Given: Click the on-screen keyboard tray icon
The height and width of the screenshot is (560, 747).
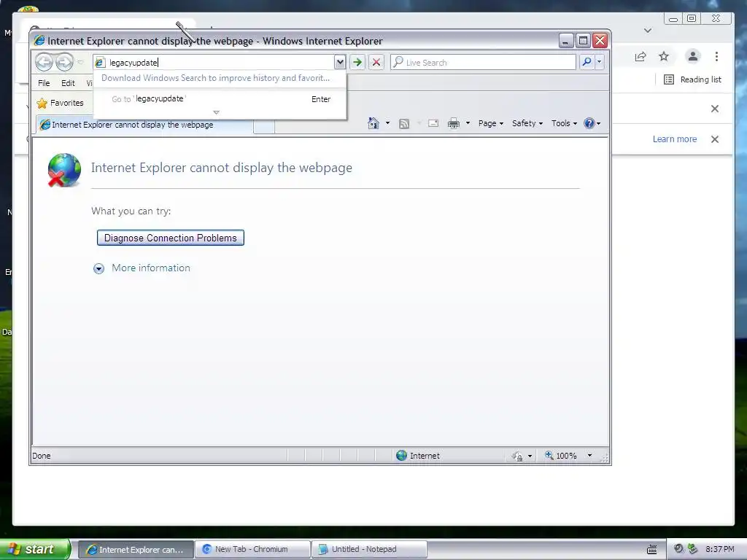Looking at the screenshot, I should pyautogui.click(x=652, y=550).
